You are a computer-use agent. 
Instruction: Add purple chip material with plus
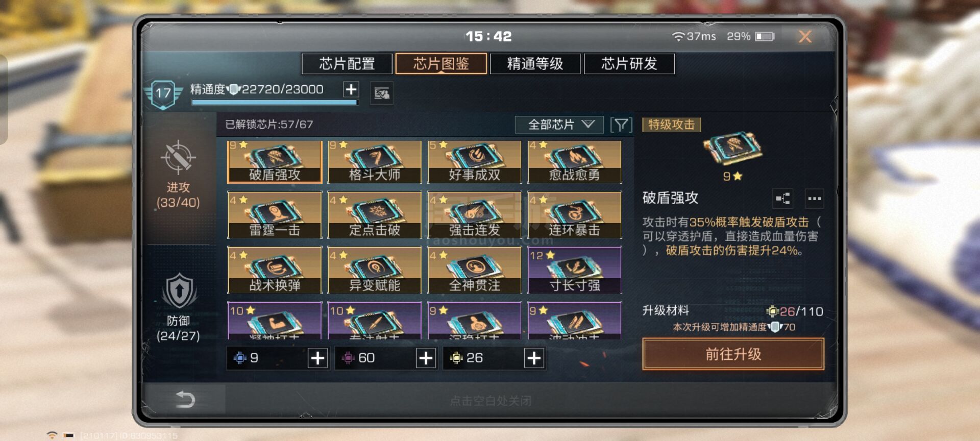[426, 358]
